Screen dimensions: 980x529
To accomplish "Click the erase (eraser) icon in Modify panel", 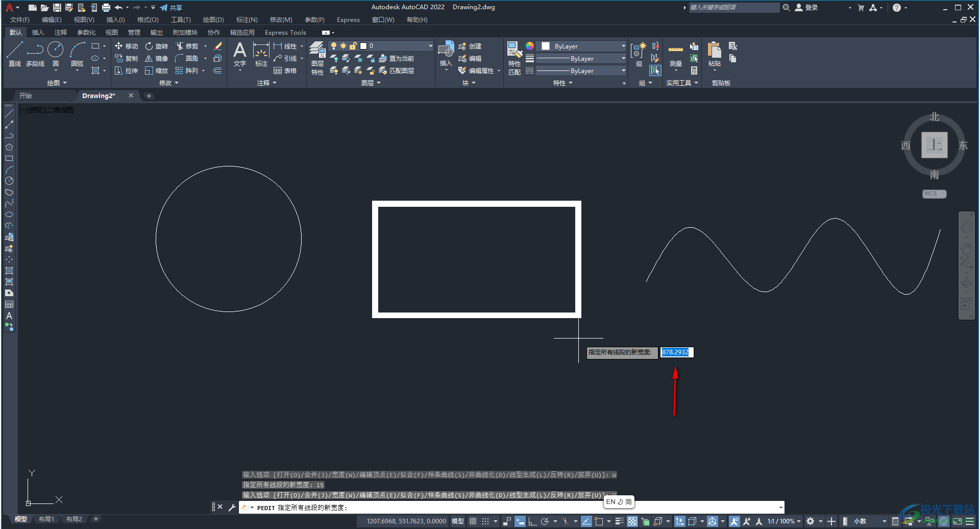I will [x=218, y=46].
